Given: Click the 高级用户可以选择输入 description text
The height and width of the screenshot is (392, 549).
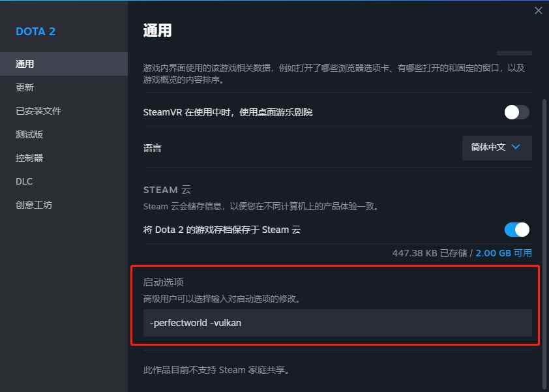Looking at the screenshot, I should pos(222,299).
